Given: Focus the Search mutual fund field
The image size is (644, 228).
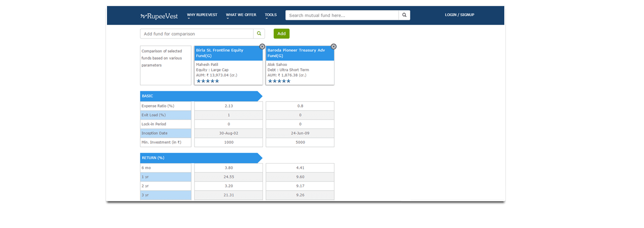Looking at the screenshot, I should point(342,15).
